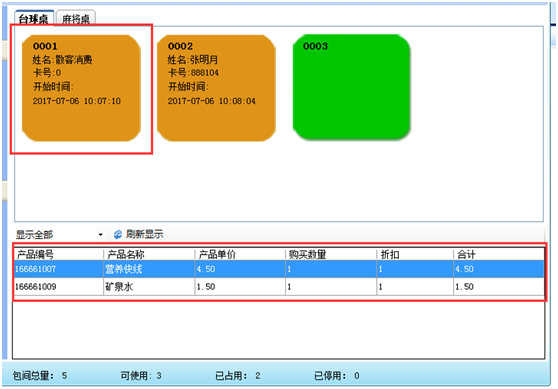Image resolution: width=558 pixels, height=389 pixels.
Task: Select table card 0002 张明月
Action: [x=216, y=88]
